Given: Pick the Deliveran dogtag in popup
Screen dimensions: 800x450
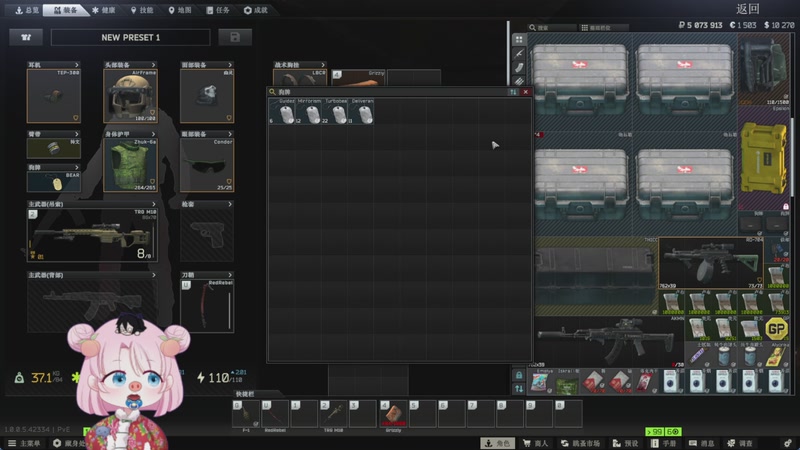Looking at the screenshot, I should [x=361, y=111].
